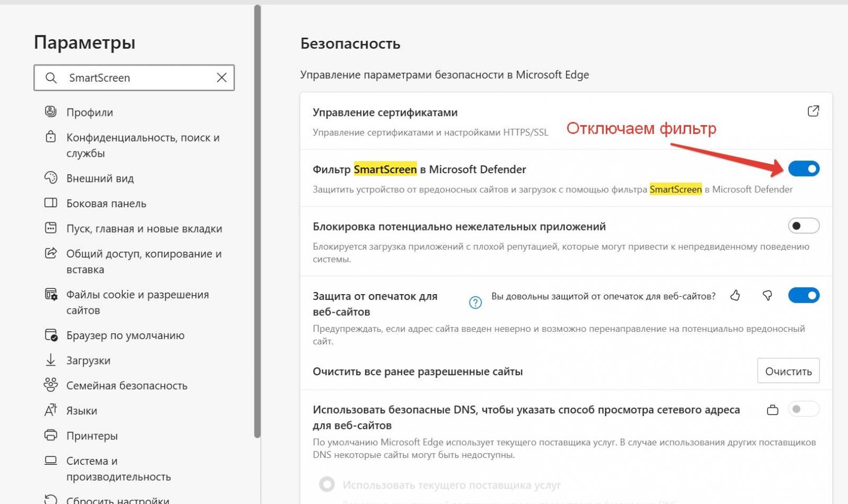Click the question mark help icon
The height and width of the screenshot is (504, 848).
click(475, 303)
